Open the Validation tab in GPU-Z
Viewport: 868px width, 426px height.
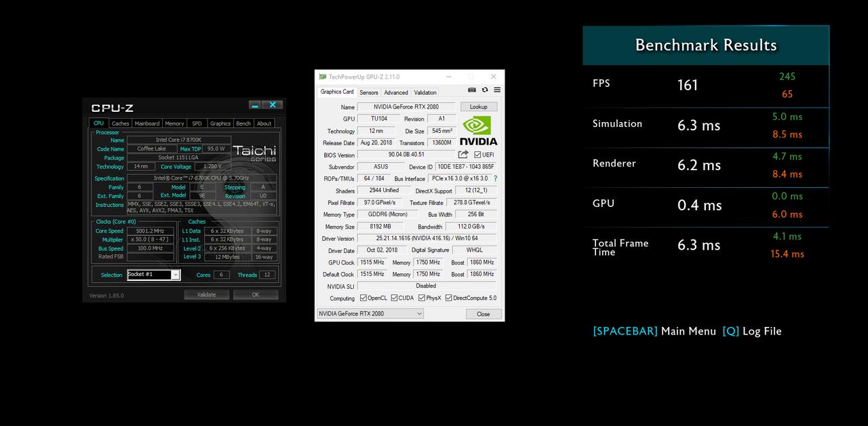pos(425,92)
